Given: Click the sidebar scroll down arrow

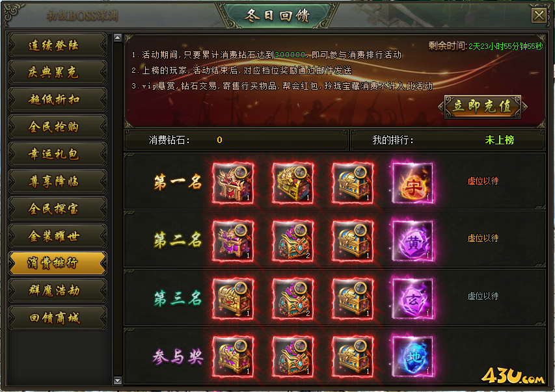Looking at the screenshot, I should [118, 381].
